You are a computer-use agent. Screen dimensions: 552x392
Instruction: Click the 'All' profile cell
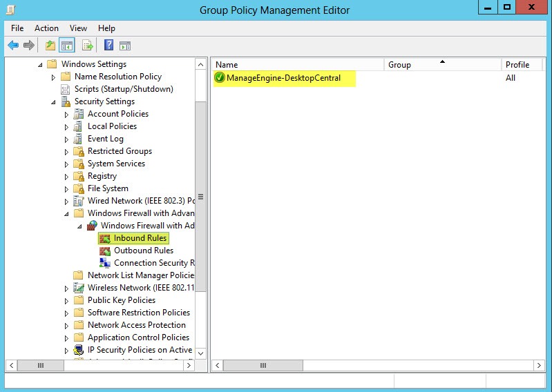[x=511, y=78]
